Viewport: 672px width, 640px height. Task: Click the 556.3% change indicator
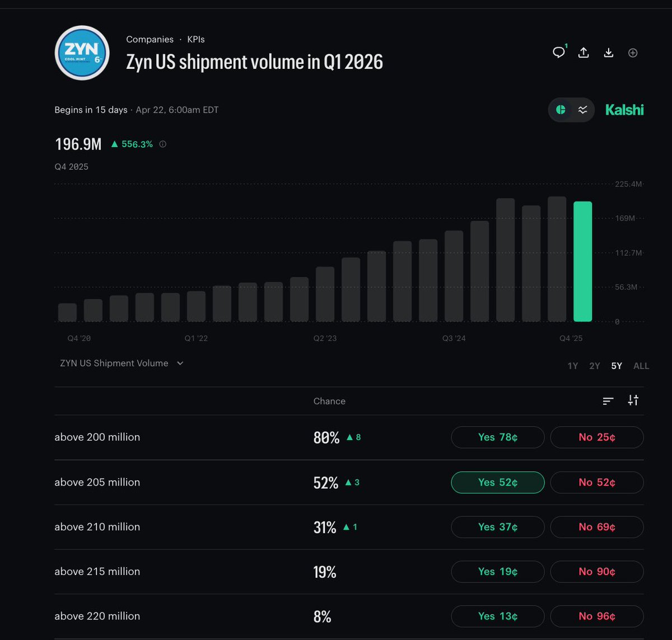(132, 144)
